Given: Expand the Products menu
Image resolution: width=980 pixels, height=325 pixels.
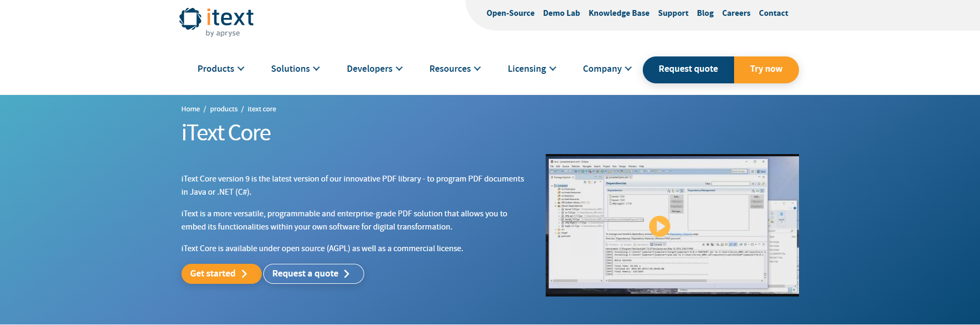Looking at the screenshot, I should coord(221,69).
